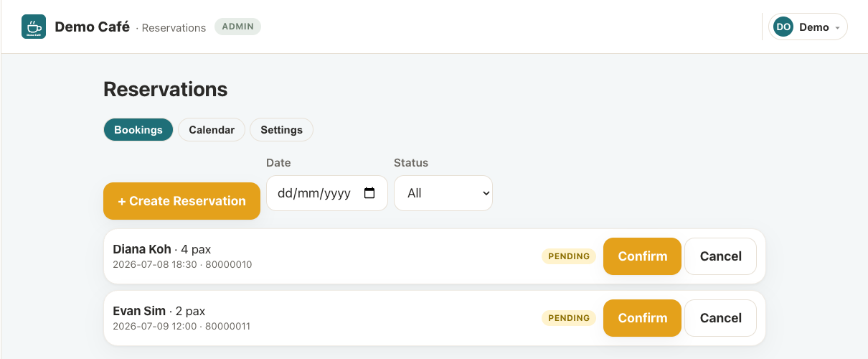Open the Status filter dropdown
868x359 pixels.
(x=443, y=193)
